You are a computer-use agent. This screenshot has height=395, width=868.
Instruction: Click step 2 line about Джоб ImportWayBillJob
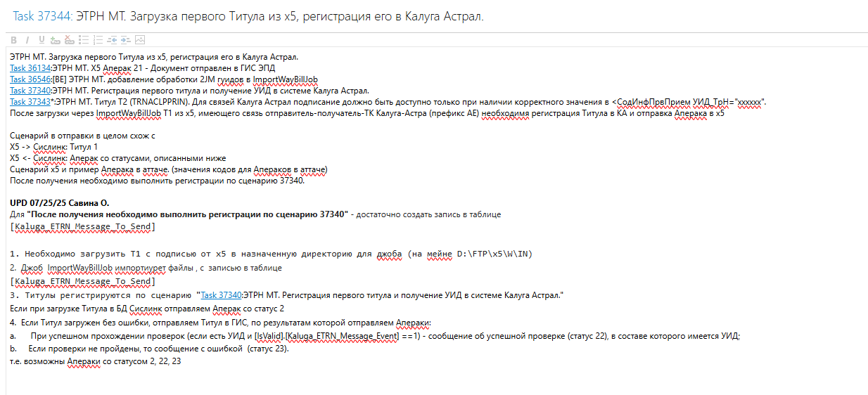[146, 268]
